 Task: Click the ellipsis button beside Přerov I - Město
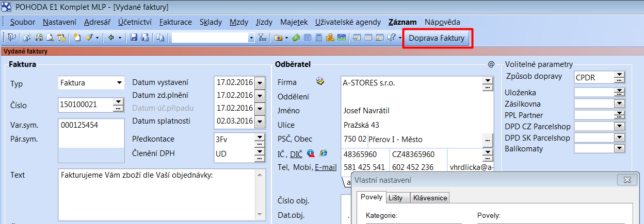coord(487,140)
